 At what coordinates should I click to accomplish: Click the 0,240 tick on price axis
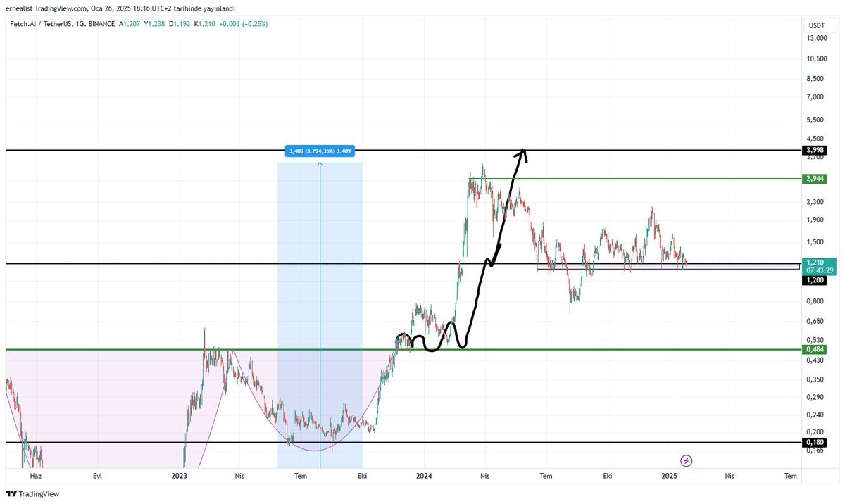click(x=816, y=416)
